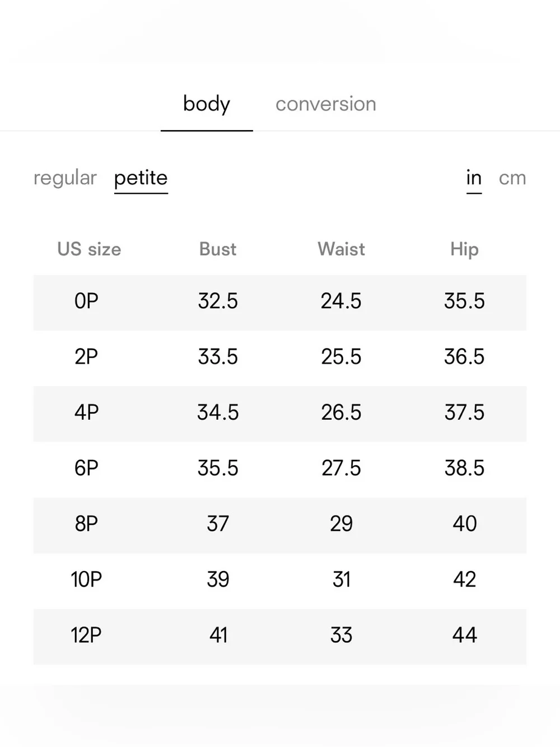The height and width of the screenshot is (747, 560).
Task: Click the 12P hip value 44
Action: point(464,635)
